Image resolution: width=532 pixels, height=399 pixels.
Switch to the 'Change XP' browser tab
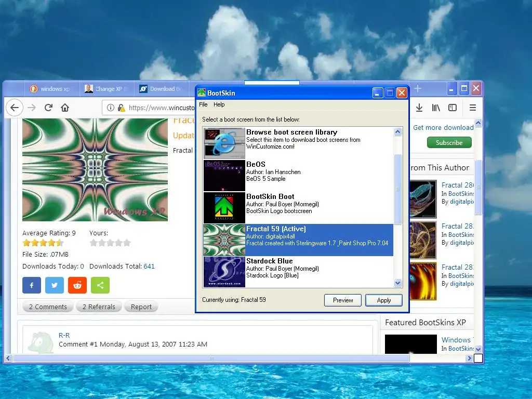click(107, 89)
